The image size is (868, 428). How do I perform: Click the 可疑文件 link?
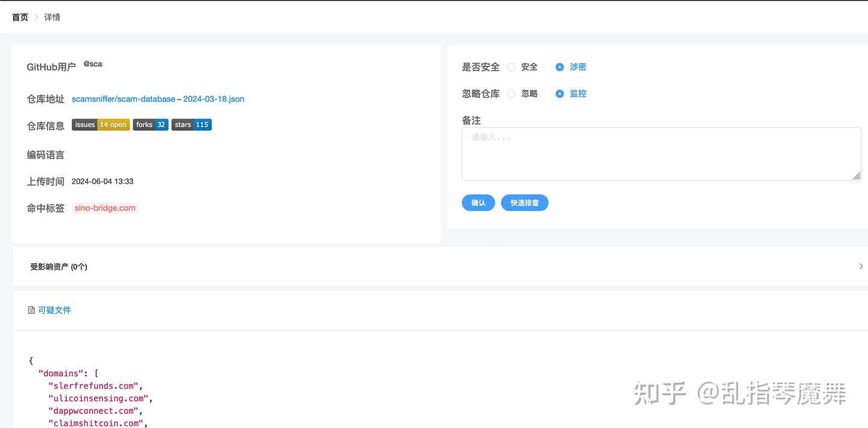[x=56, y=309]
